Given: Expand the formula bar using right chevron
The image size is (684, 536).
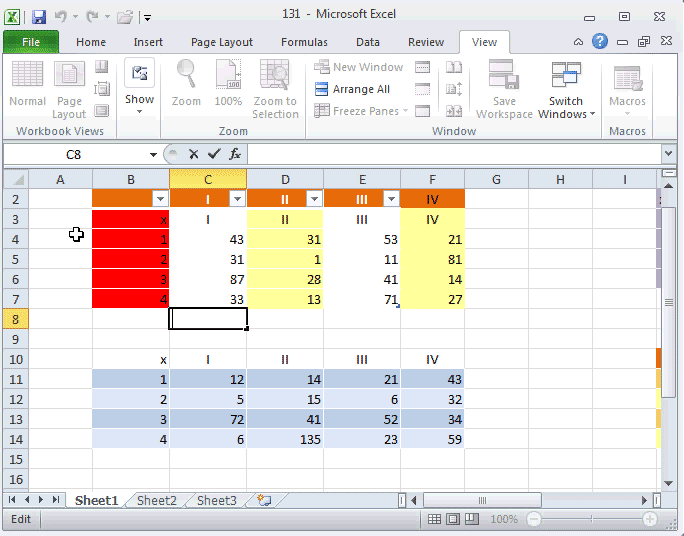Looking at the screenshot, I should (668, 154).
